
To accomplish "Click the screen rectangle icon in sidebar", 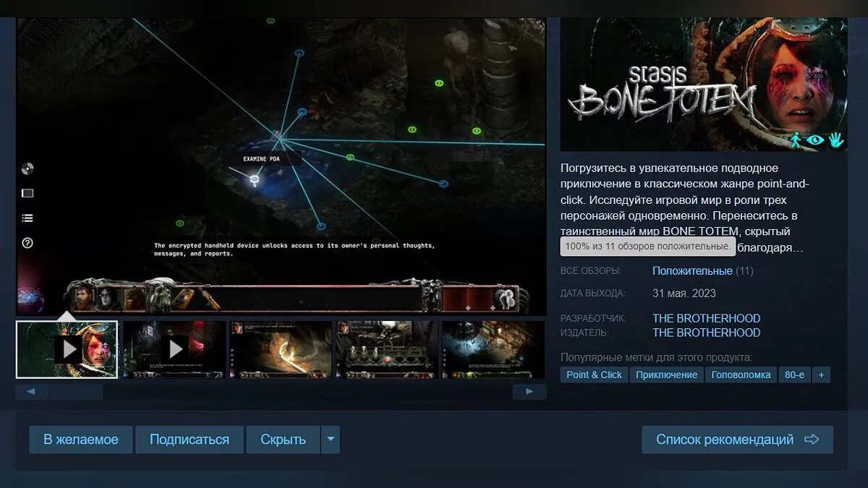I will (27, 194).
